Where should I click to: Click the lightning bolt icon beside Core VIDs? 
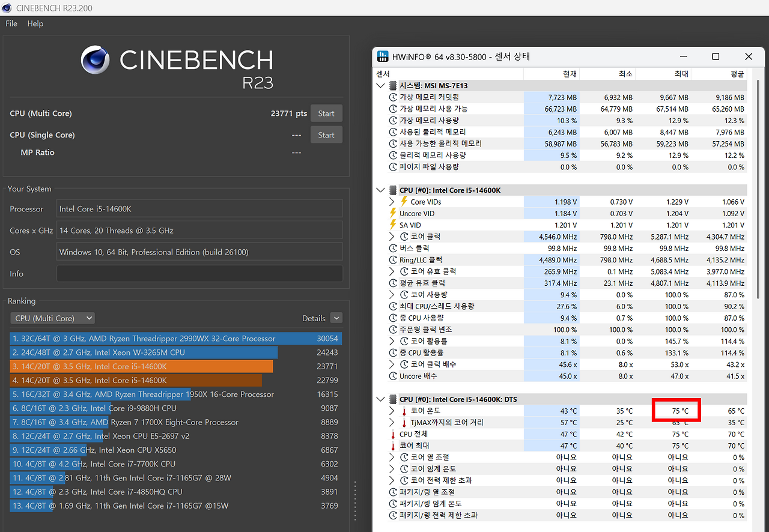404,202
